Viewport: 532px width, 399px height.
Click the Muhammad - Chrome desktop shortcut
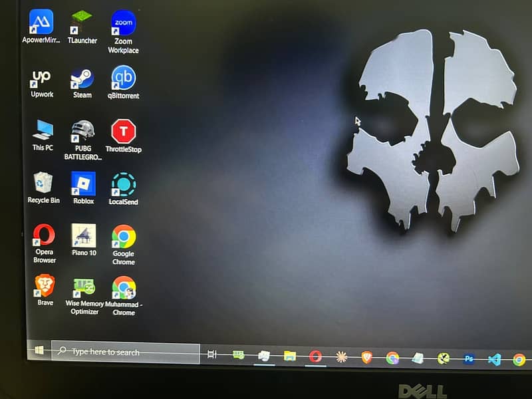(124, 296)
